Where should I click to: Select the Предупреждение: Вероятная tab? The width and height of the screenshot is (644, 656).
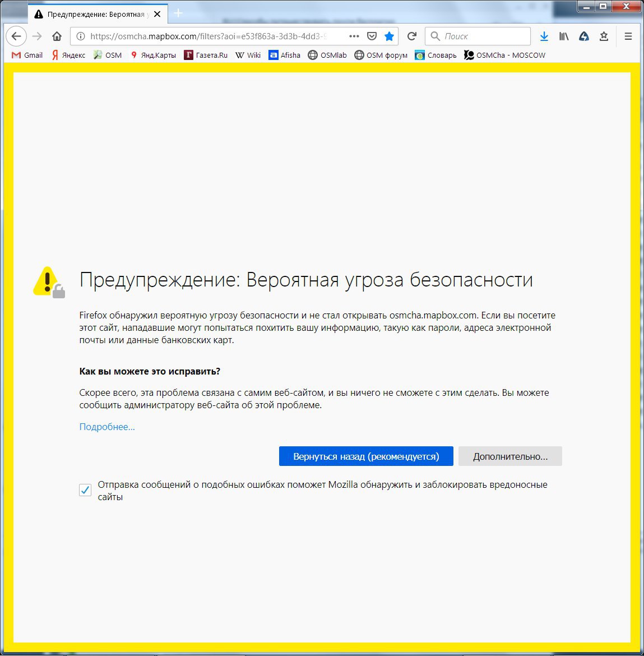[98, 14]
